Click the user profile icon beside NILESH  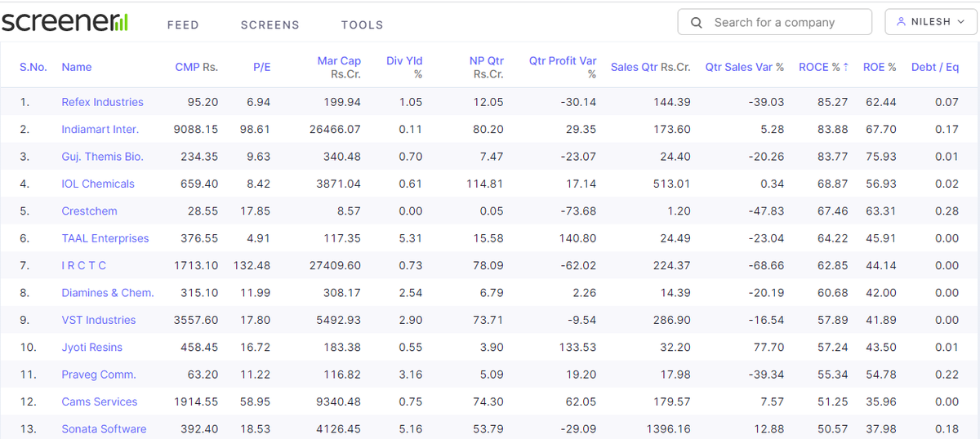click(902, 22)
